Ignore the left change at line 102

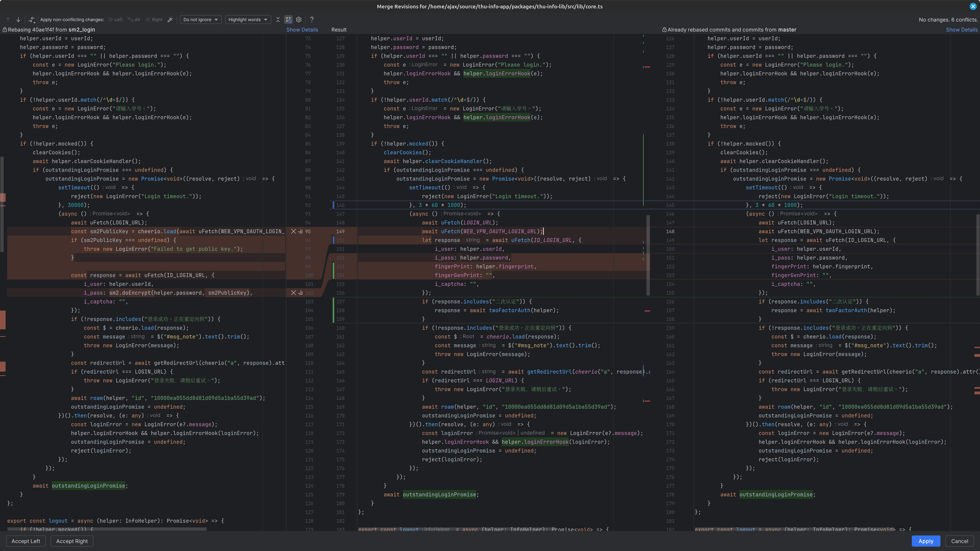[x=293, y=293]
